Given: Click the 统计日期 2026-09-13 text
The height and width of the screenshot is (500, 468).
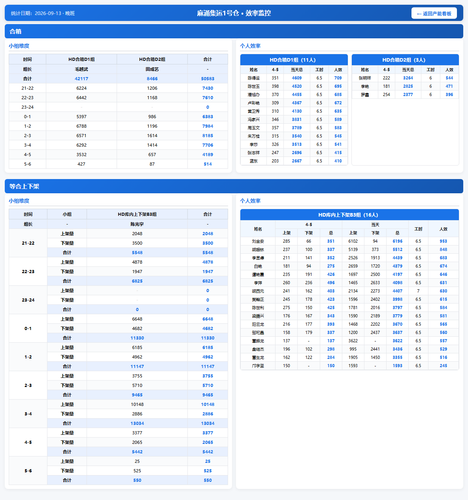Looking at the screenshot, I should pyautogui.click(x=43, y=13).
